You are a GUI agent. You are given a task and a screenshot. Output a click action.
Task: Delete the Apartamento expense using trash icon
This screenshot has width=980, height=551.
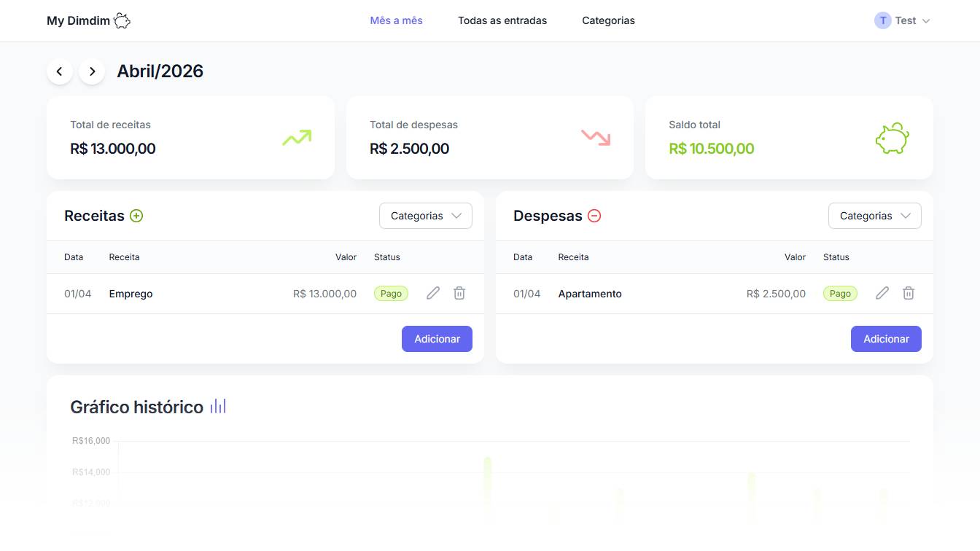[x=909, y=293]
